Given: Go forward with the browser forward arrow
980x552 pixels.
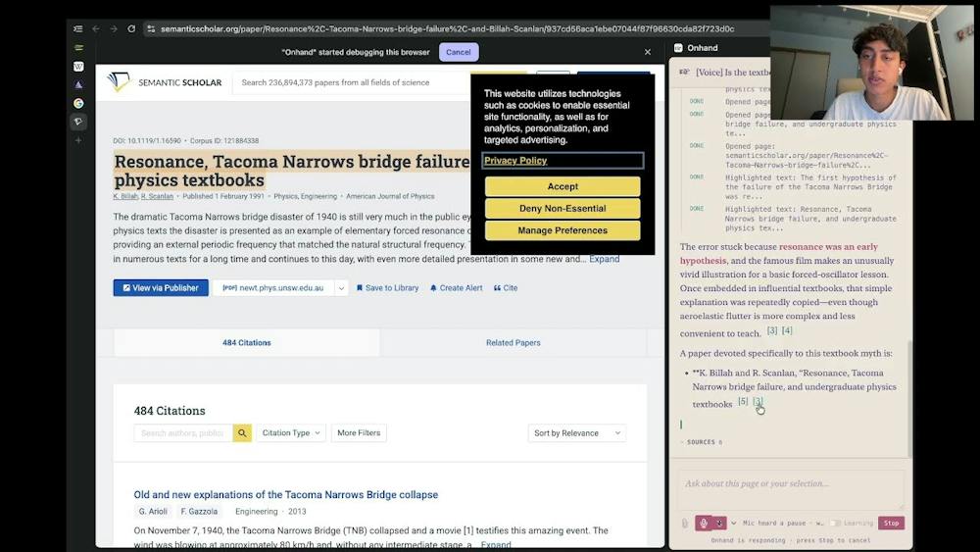Looking at the screenshot, I should click(x=114, y=28).
